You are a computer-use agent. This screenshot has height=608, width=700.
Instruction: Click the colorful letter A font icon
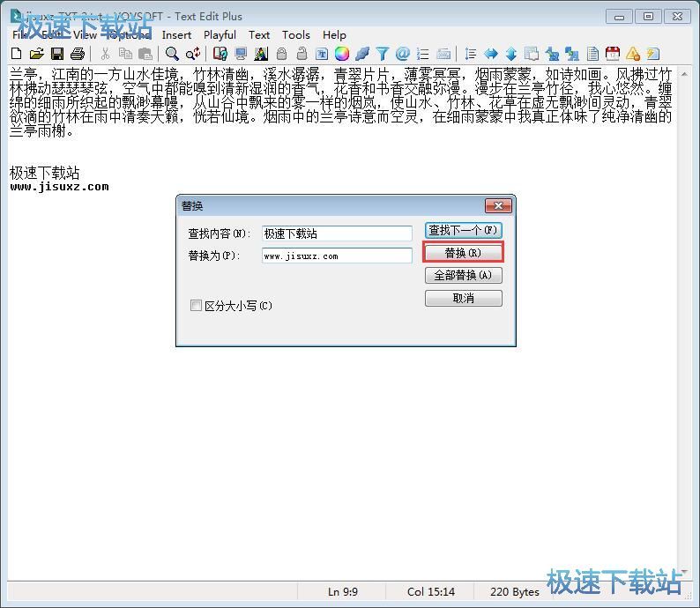click(x=261, y=54)
